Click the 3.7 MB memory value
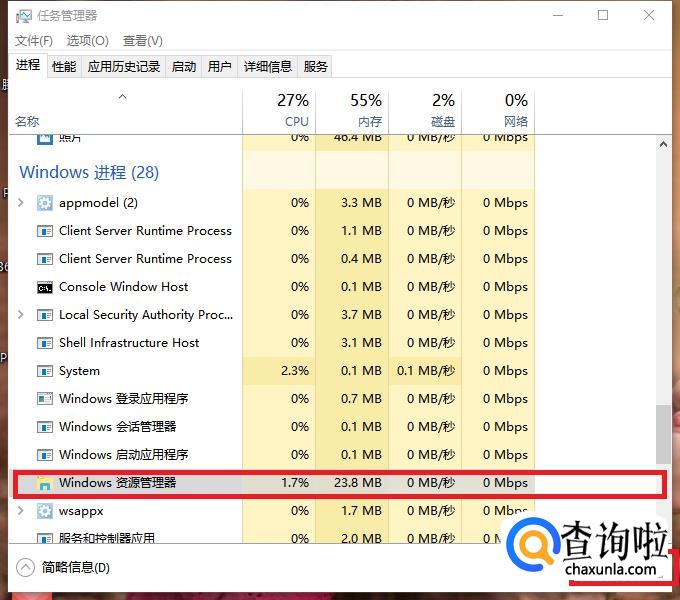680x600 pixels. click(361, 315)
